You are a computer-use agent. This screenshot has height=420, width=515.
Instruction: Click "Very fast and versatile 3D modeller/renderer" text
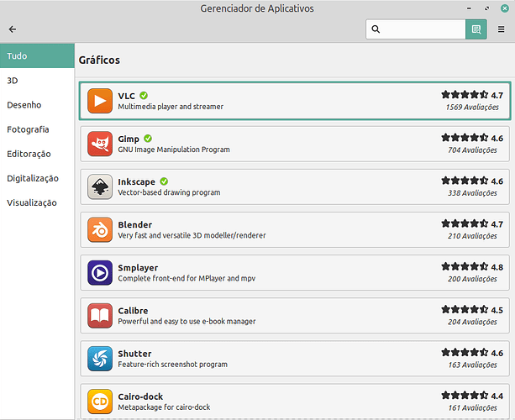pyautogui.click(x=192, y=236)
